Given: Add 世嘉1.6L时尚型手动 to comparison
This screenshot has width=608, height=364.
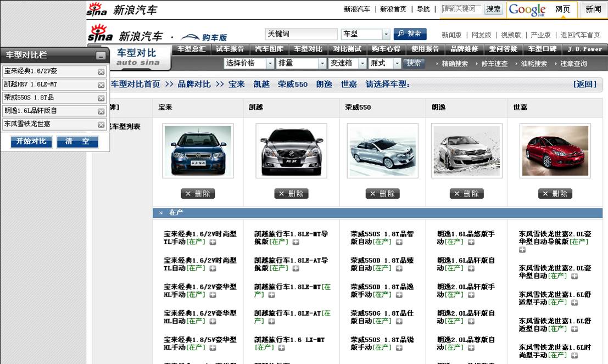Looking at the screenshot, I should 574,355.
